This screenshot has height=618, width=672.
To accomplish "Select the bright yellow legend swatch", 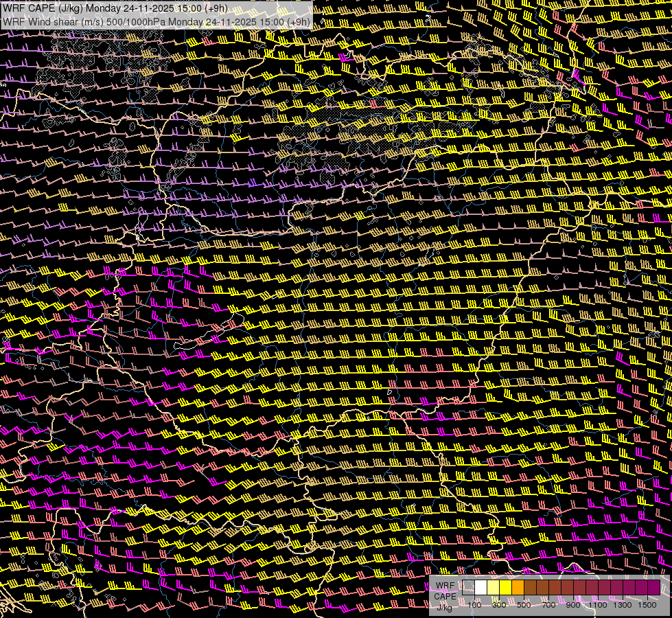I will point(506,588).
